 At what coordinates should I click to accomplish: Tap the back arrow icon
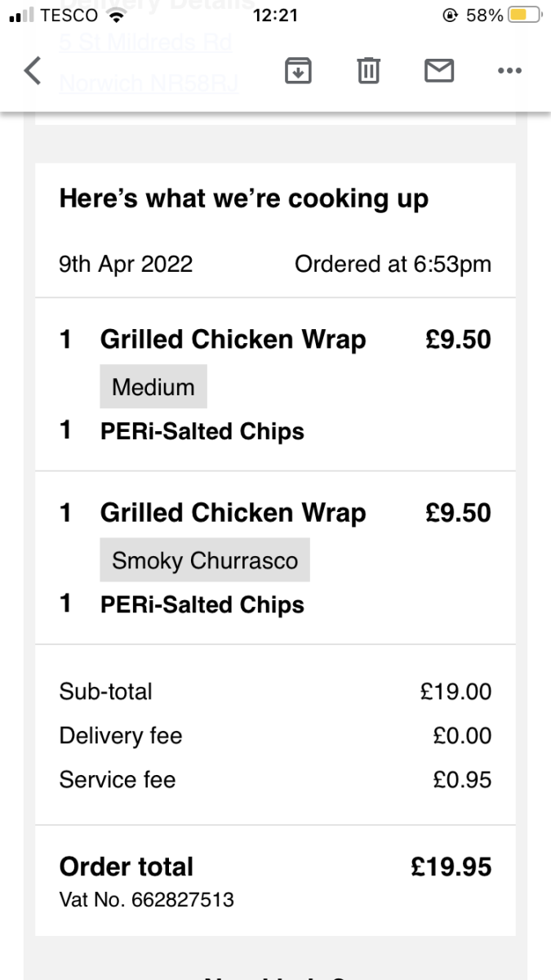pyautogui.click(x=33, y=71)
